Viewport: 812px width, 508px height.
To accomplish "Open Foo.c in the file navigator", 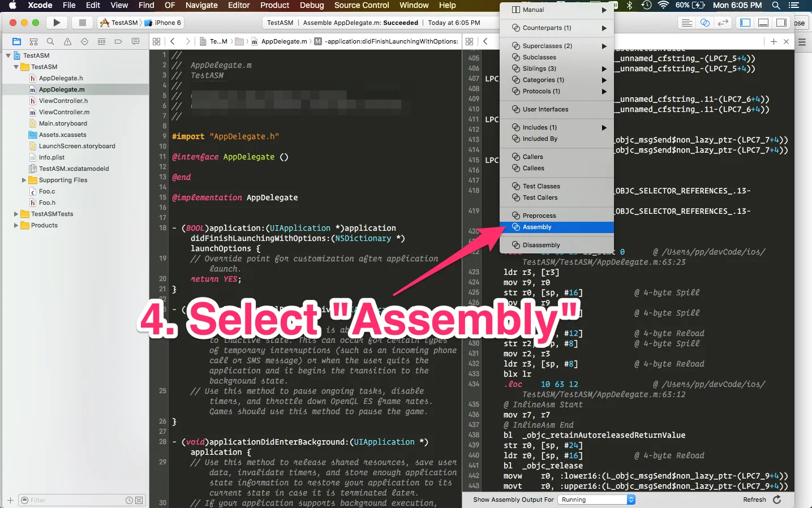I will pyautogui.click(x=47, y=191).
